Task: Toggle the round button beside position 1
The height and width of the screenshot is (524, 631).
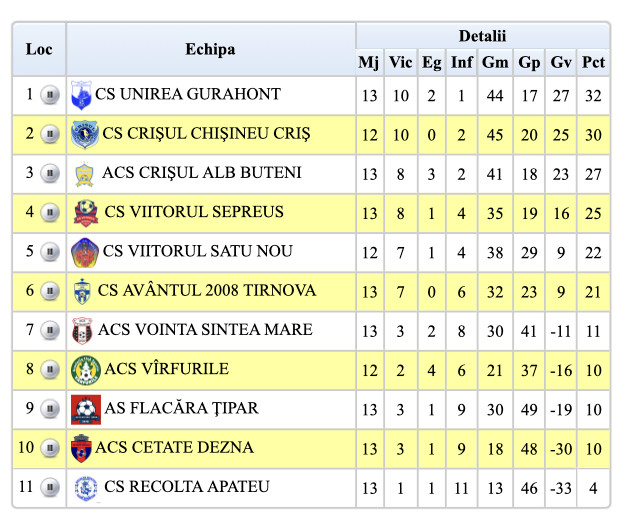Action: coord(49,96)
